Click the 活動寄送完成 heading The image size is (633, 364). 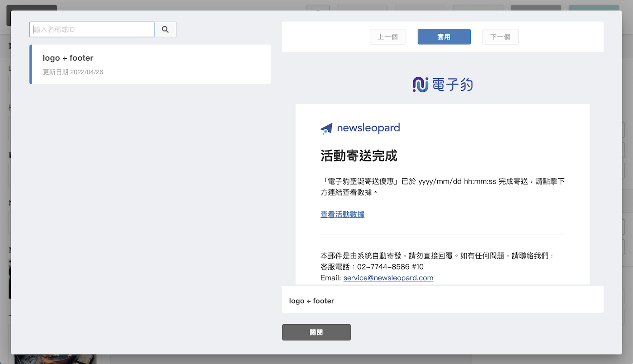[x=359, y=156]
